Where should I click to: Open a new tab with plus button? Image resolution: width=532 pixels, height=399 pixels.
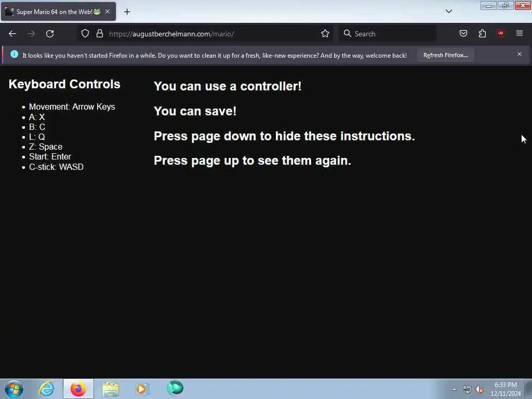click(x=127, y=11)
